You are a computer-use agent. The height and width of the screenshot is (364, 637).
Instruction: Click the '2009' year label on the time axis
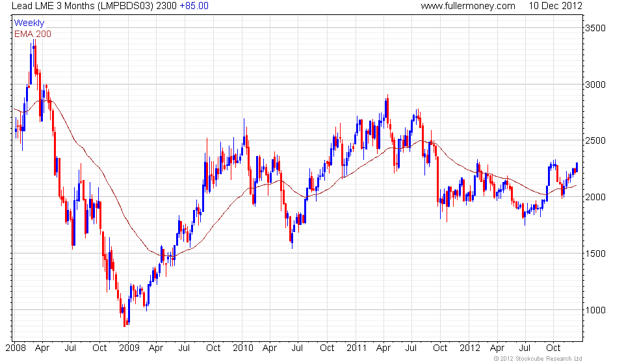click(129, 348)
